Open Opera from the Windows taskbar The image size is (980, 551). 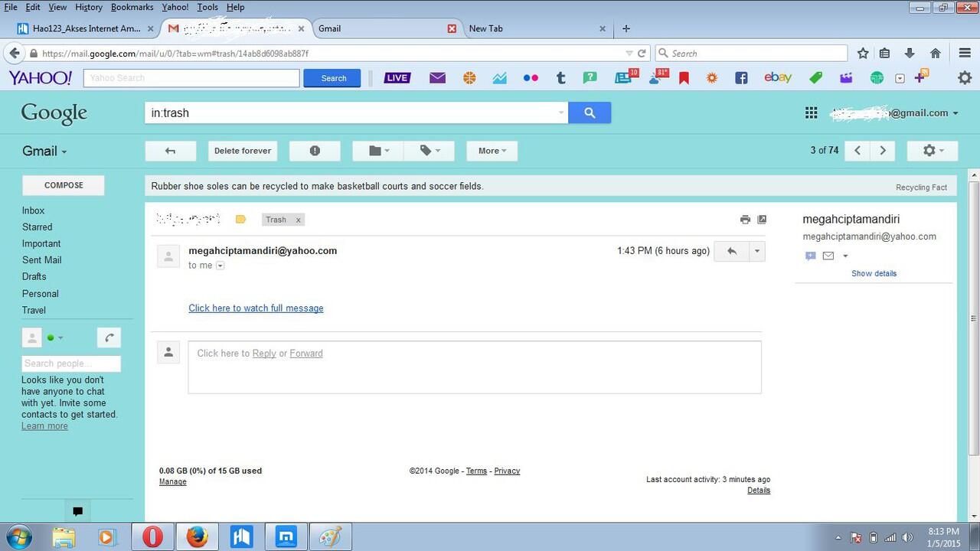152,537
